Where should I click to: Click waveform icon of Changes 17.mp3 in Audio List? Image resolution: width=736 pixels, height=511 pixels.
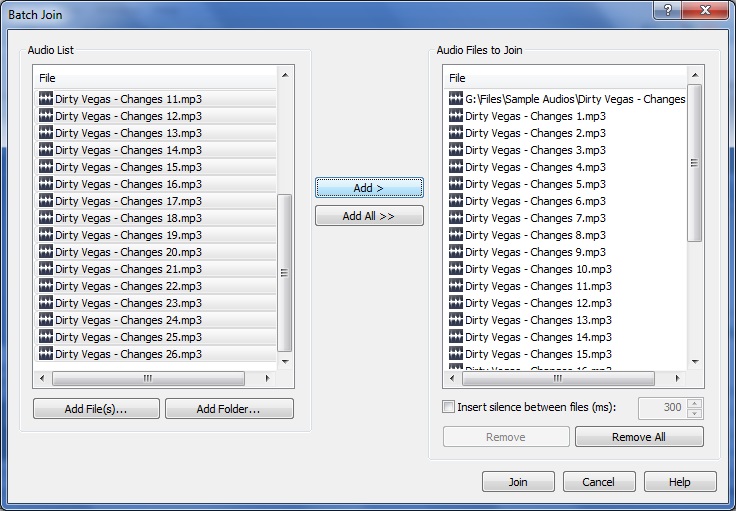[46, 201]
